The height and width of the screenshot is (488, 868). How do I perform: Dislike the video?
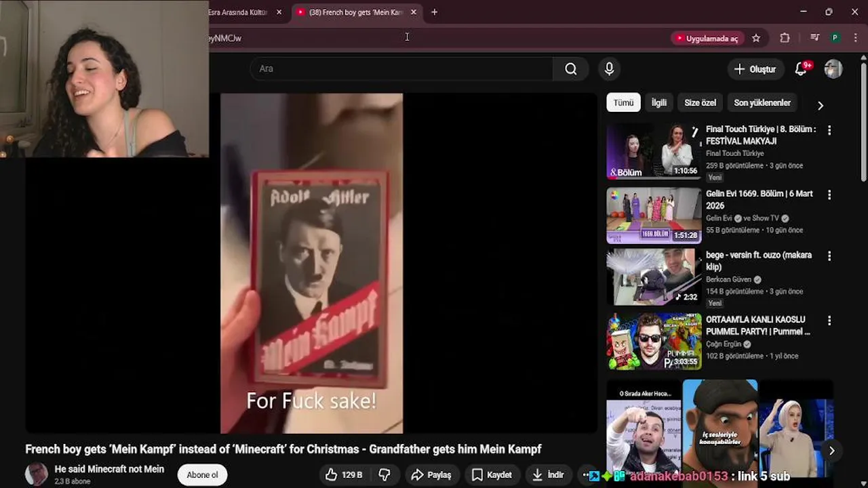click(384, 475)
